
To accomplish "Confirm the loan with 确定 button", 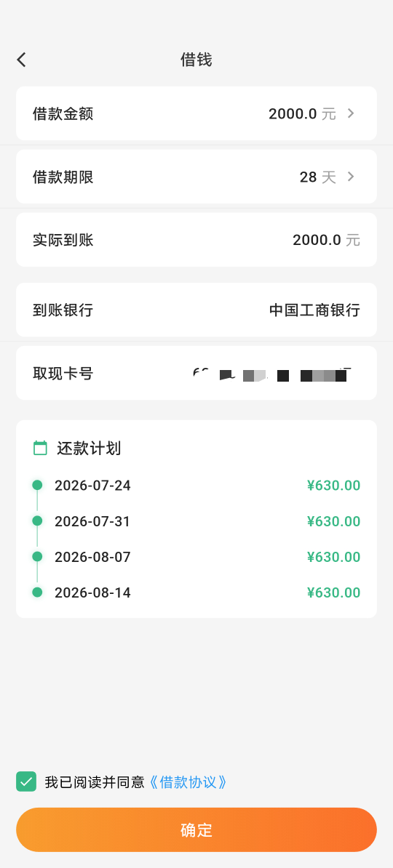I will [x=196, y=829].
